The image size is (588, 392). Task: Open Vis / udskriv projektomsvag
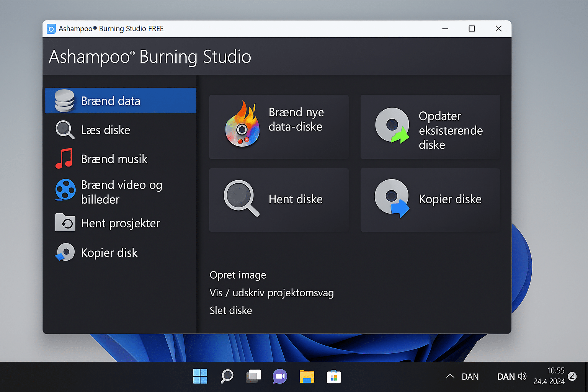click(x=271, y=292)
